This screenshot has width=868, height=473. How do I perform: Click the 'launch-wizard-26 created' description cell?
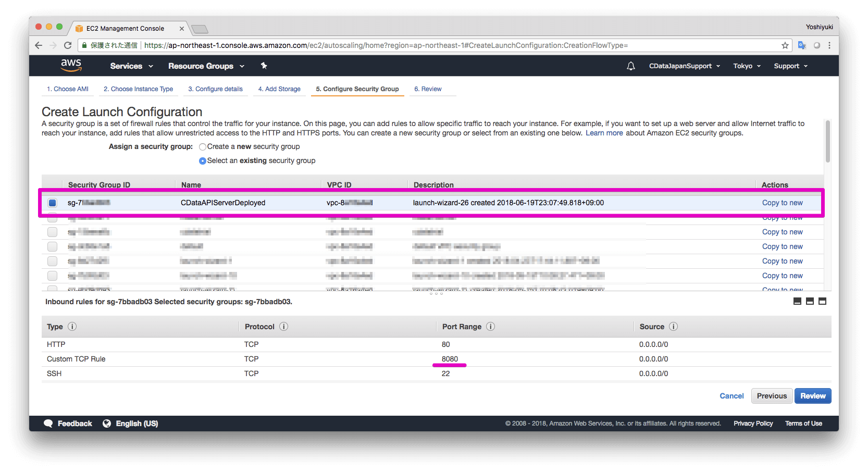click(x=509, y=203)
